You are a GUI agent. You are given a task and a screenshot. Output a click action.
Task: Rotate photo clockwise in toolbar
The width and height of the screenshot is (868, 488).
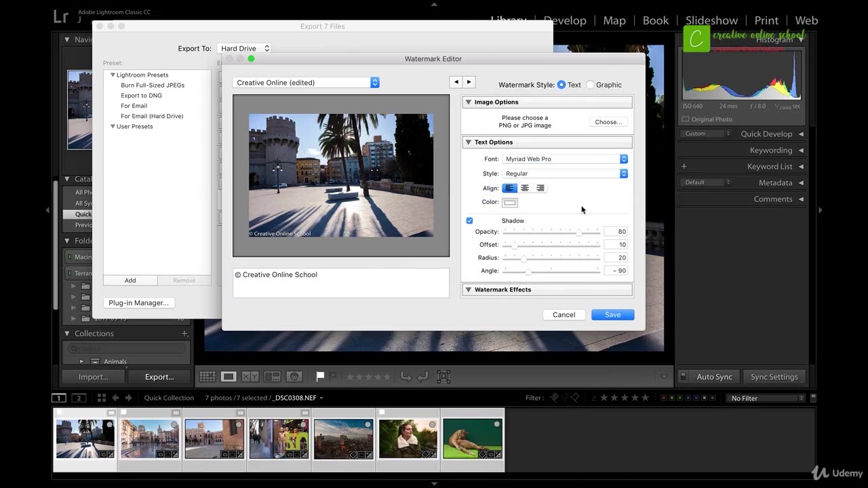click(422, 376)
